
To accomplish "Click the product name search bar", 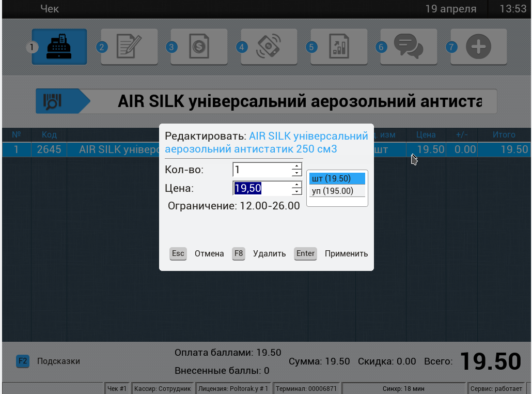I will [294, 101].
